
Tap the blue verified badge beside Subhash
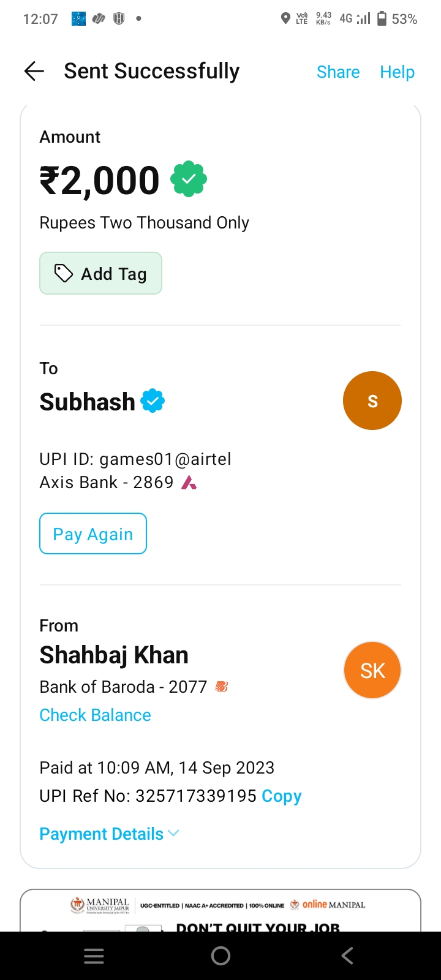[x=153, y=402]
